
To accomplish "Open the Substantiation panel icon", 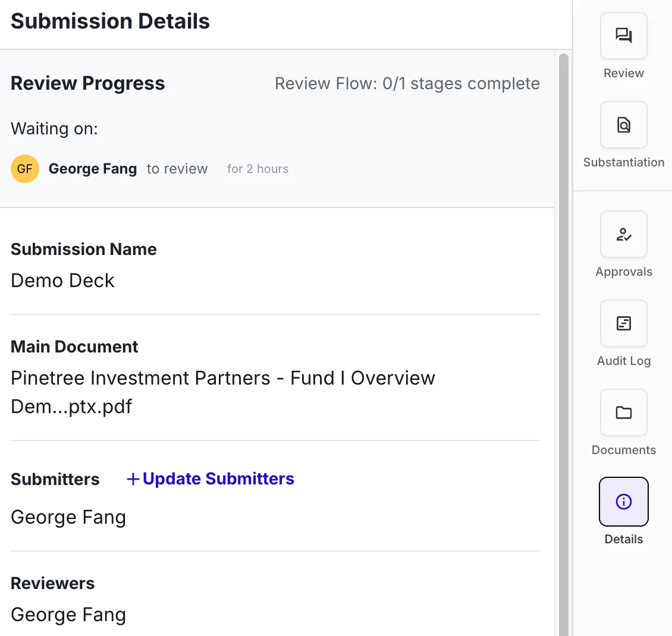I will click(624, 125).
